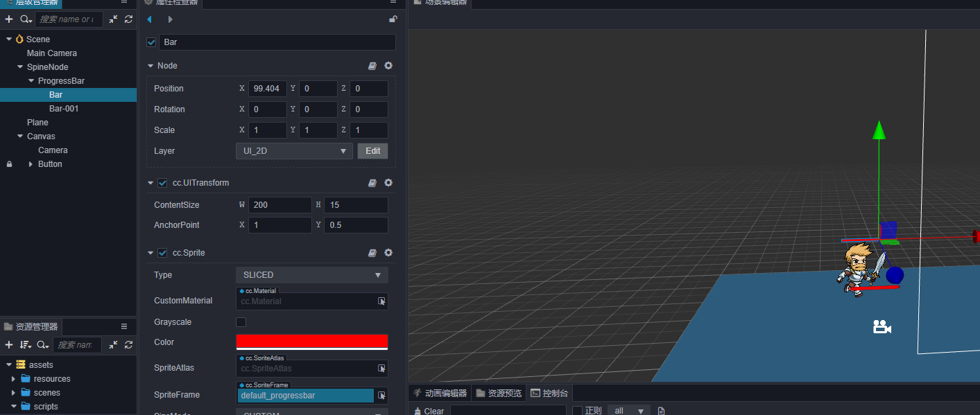Open assets panel menu icon
This screenshot has height=415, width=980.
point(124,326)
